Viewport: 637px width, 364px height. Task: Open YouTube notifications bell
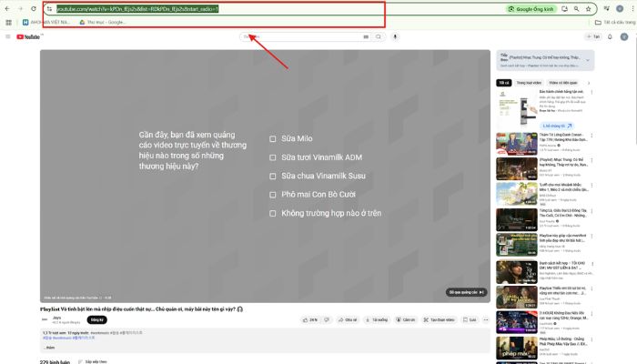[610, 36]
